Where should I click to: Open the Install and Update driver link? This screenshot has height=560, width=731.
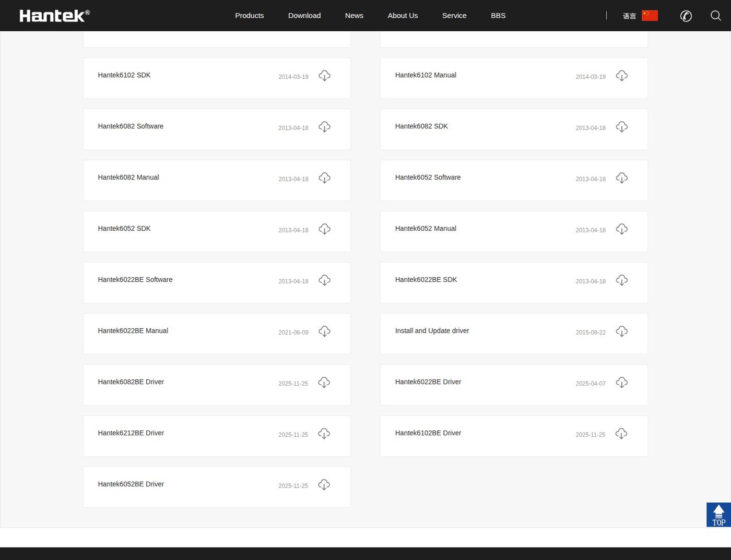(432, 331)
